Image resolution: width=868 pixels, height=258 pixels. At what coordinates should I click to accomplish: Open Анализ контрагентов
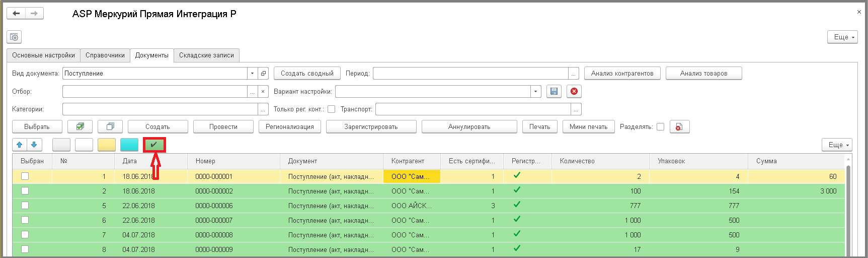click(622, 73)
